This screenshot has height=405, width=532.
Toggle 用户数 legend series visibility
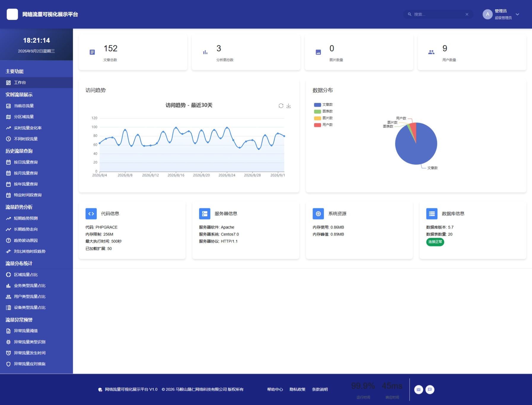point(323,125)
